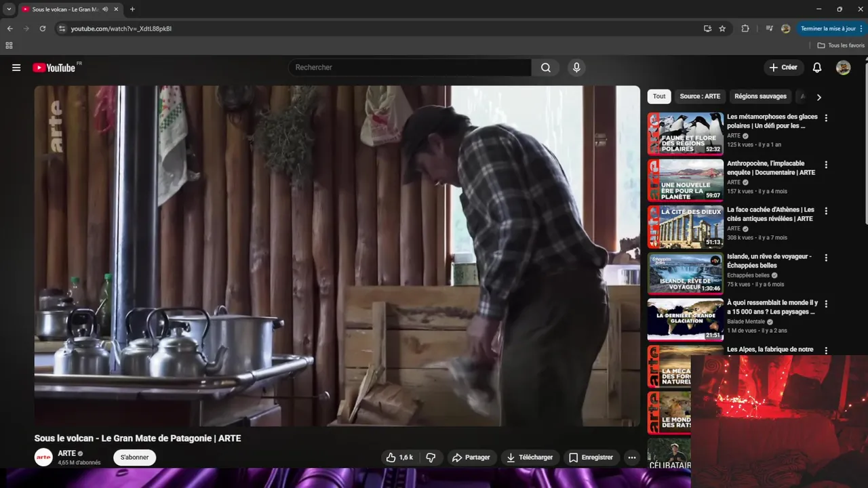Open La cité des dieux Athens thumbnail
The height and width of the screenshot is (488, 868).
pyautogui.click(x=685, y=227)
